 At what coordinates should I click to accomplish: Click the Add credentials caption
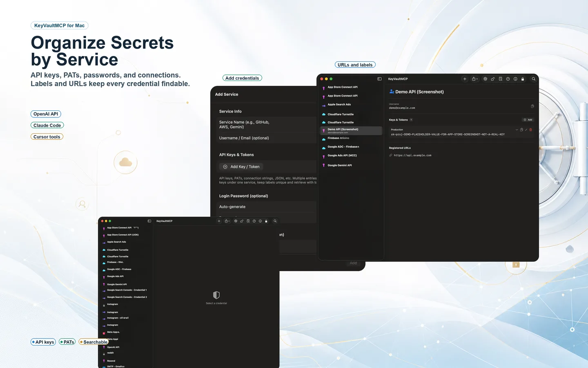point(243,78)
